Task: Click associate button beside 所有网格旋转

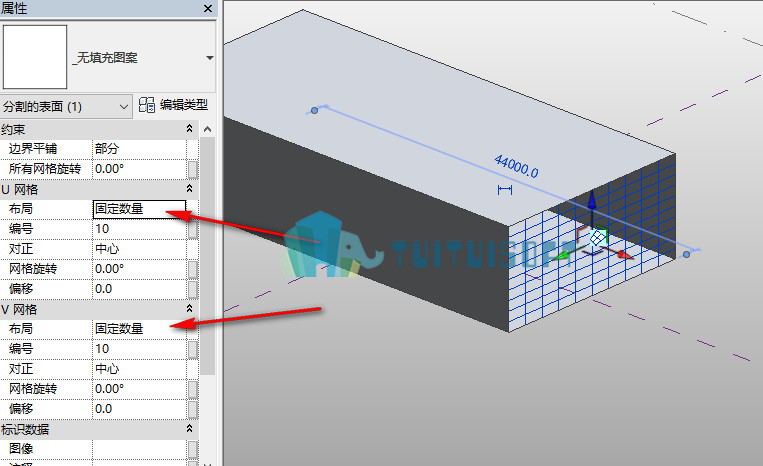Action: [x=193, y=169]
